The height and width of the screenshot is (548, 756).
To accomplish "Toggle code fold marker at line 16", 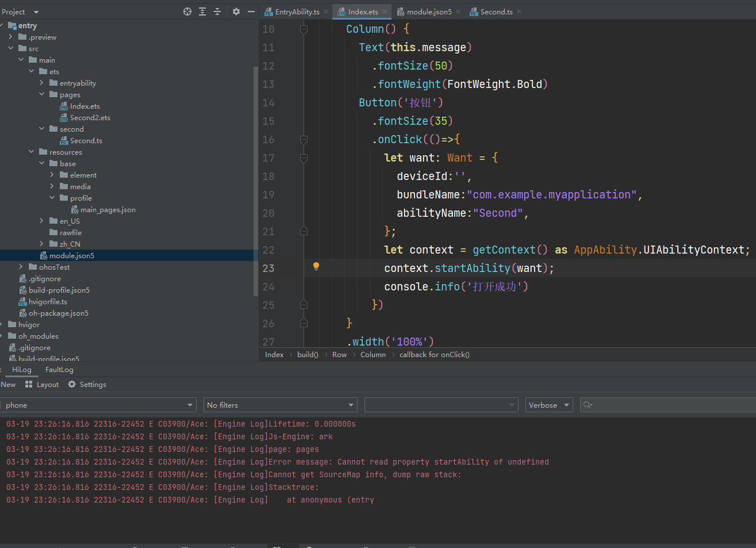I will (x=304, y=140).
